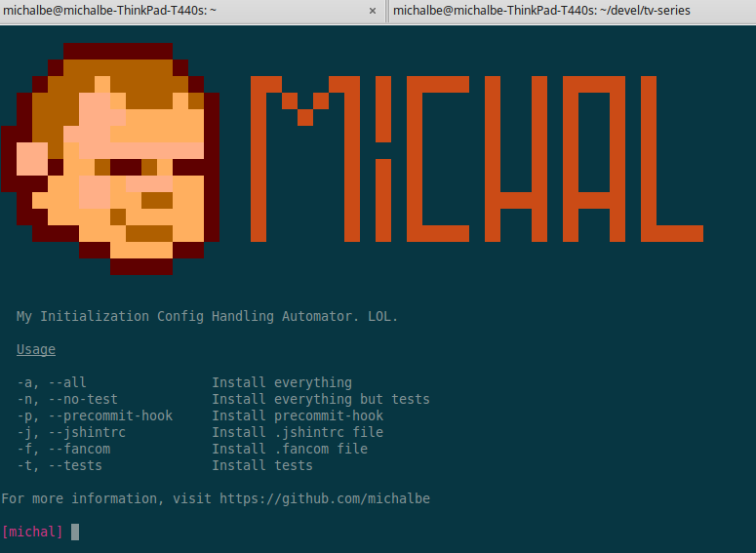Click the '-f, --fancom' option text
The width and height of the screenshot is (756, 553).
click(x=63, y=449)
